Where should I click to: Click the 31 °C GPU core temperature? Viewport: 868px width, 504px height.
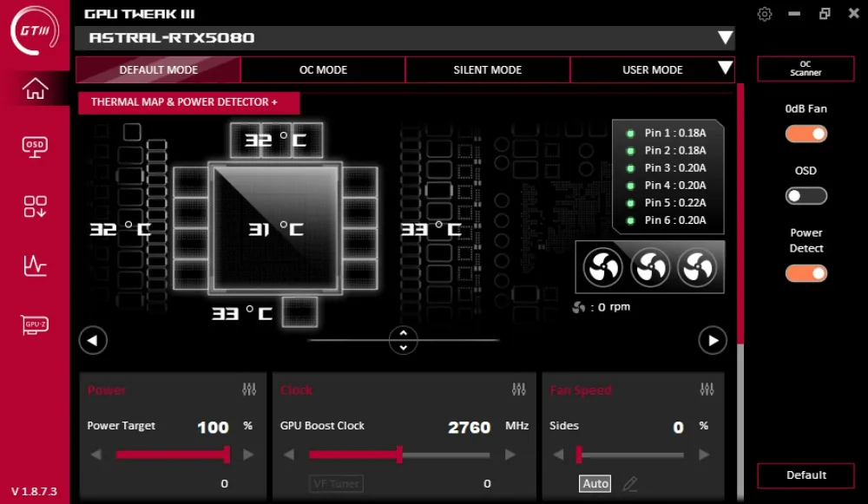tap(276, 229)
